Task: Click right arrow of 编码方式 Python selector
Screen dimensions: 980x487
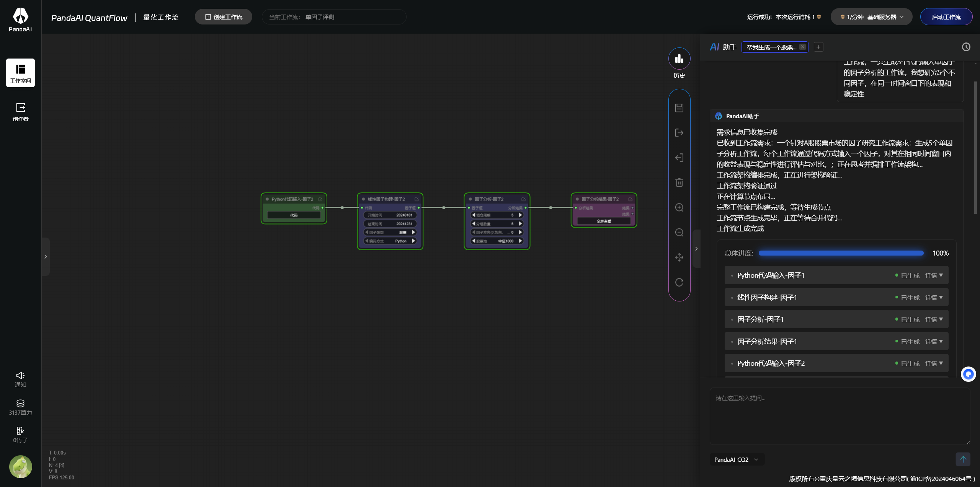Action: (413, 241)
